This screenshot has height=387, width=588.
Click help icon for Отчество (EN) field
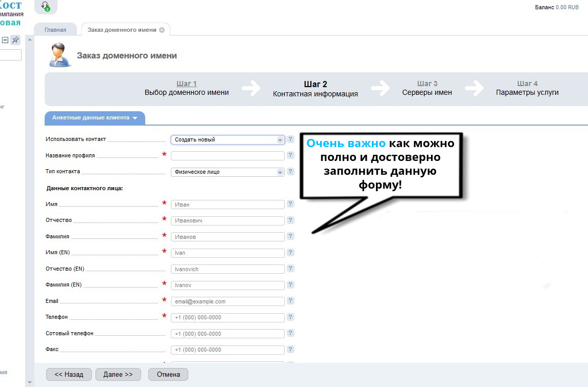click(290, 268)
